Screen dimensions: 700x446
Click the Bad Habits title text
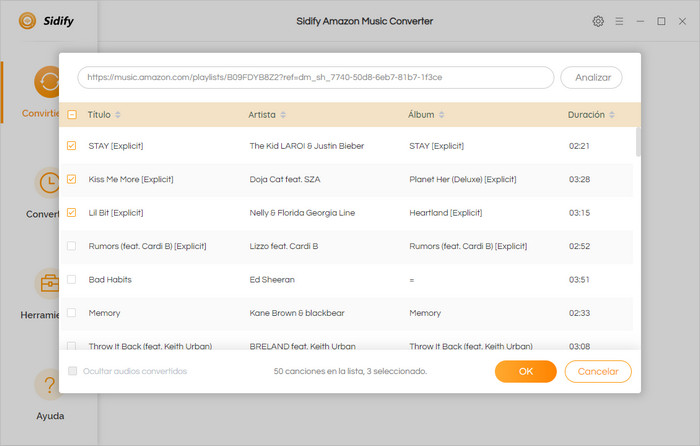110,280
